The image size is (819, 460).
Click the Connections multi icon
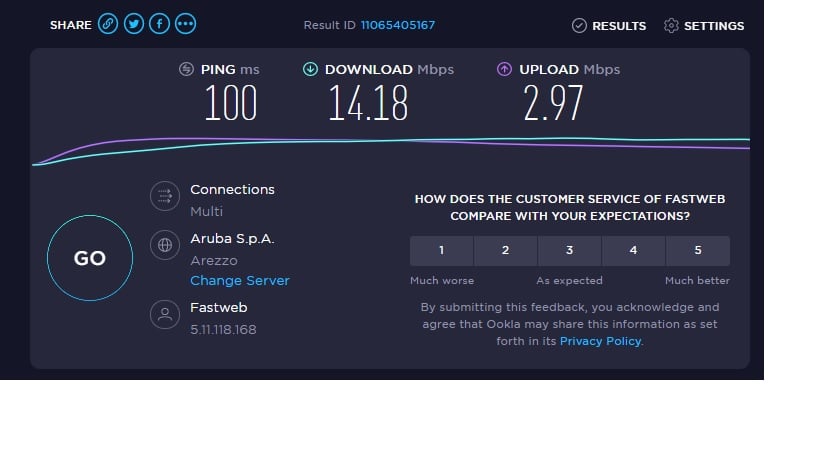coord(164,196)
